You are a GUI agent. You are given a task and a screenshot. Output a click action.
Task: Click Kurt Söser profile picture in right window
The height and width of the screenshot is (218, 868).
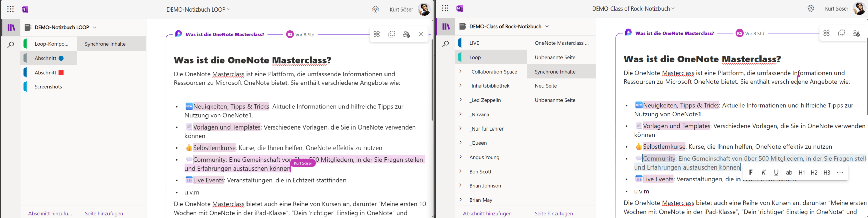pos(859,8)
